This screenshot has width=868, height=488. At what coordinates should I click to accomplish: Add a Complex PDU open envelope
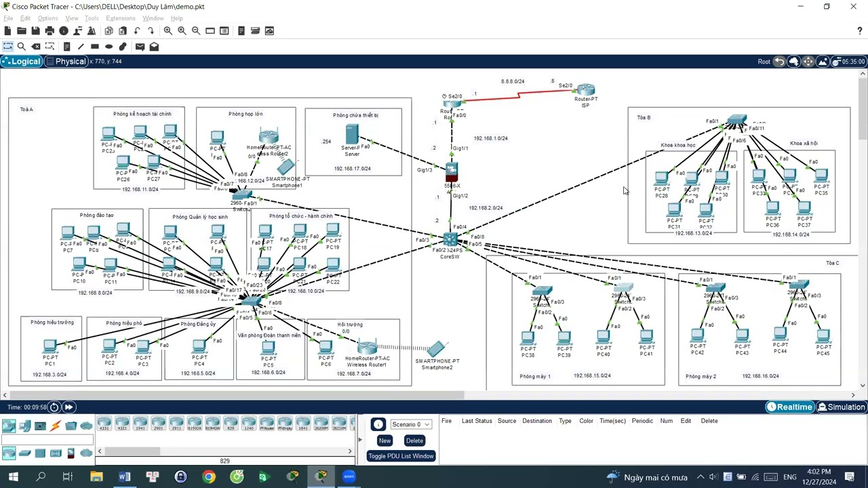pyautogui.click(x=154, y=46)
